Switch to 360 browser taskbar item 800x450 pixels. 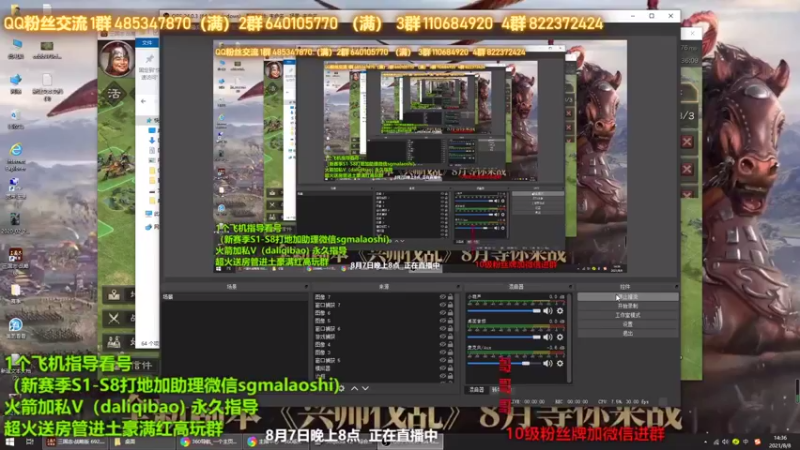tap(209, 441)
